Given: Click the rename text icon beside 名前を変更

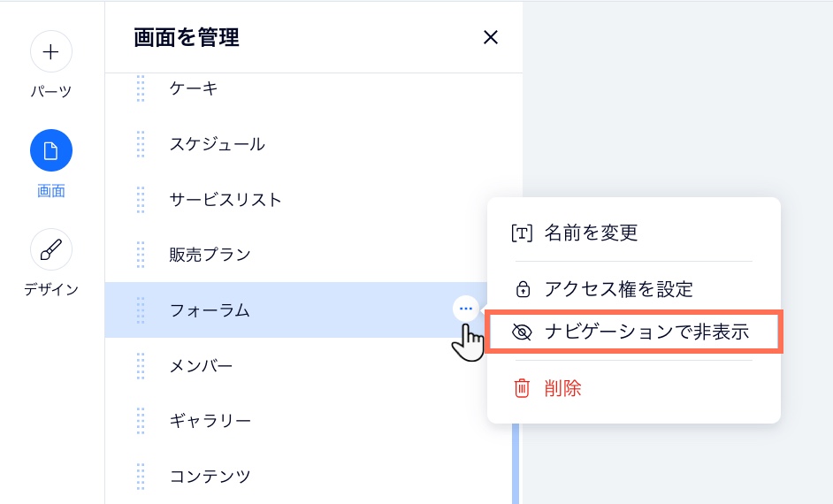Looking at the screenshot, I should 523,233.
